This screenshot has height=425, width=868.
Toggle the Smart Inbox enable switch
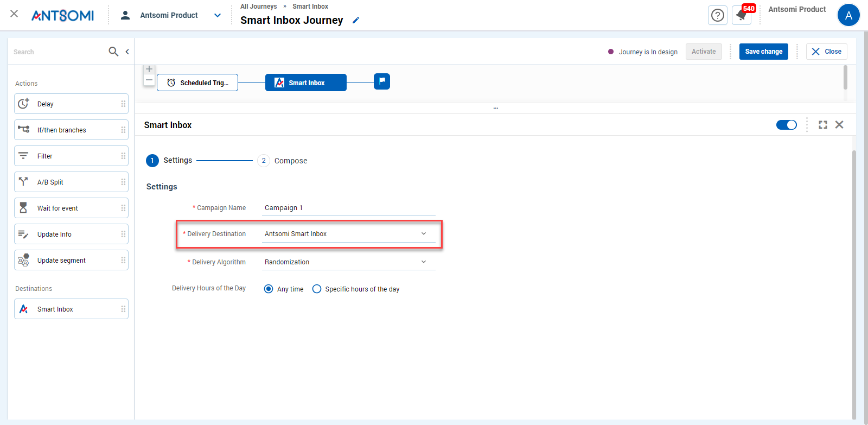click(x=787, y=125)
